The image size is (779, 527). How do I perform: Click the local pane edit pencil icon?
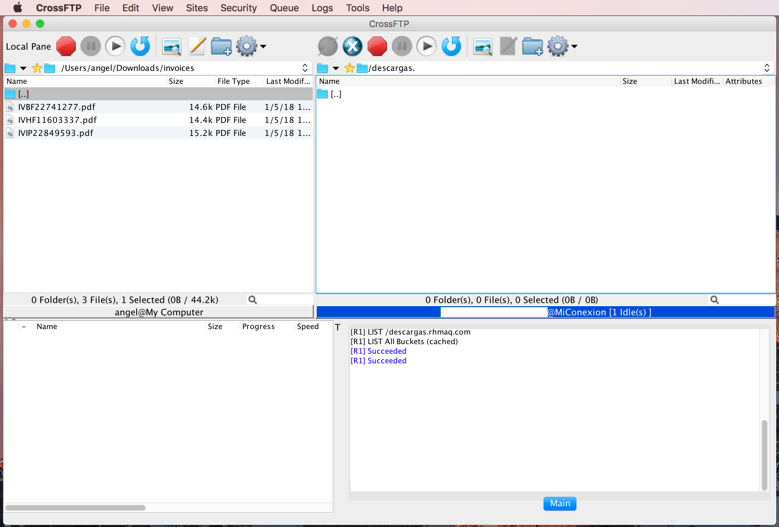pos(197,46)
